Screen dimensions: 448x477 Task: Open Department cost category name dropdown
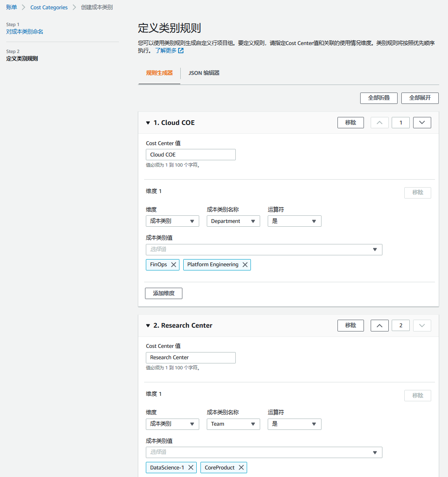(x=233, y=221)
